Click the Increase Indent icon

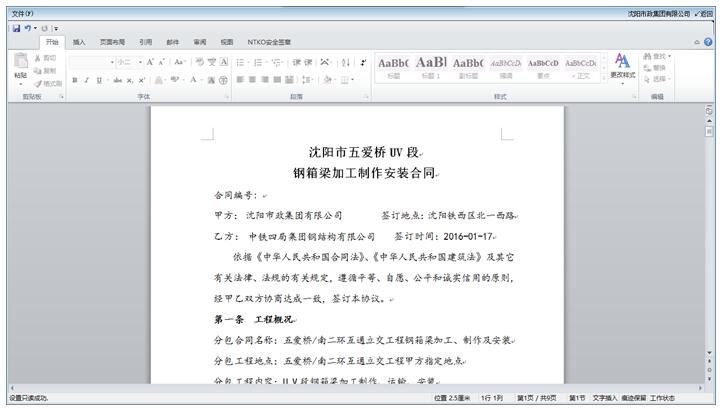308,62
